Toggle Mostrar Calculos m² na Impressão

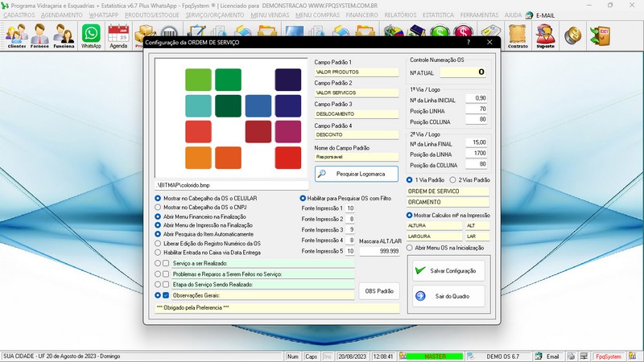410,215
